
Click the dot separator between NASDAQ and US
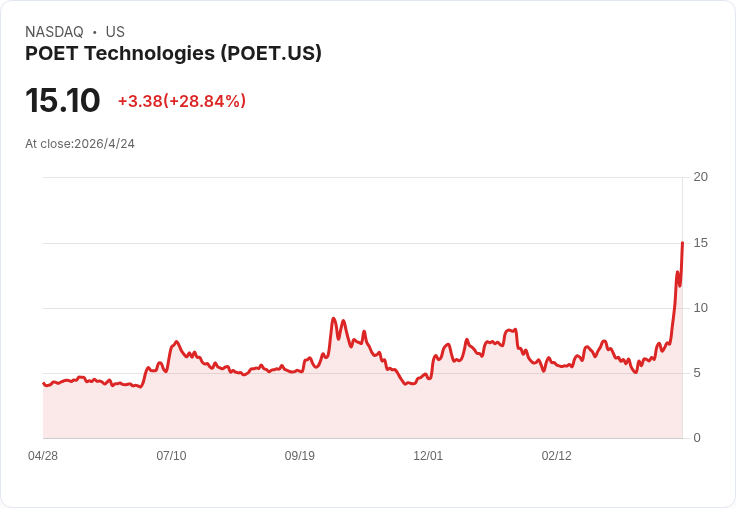95,32
